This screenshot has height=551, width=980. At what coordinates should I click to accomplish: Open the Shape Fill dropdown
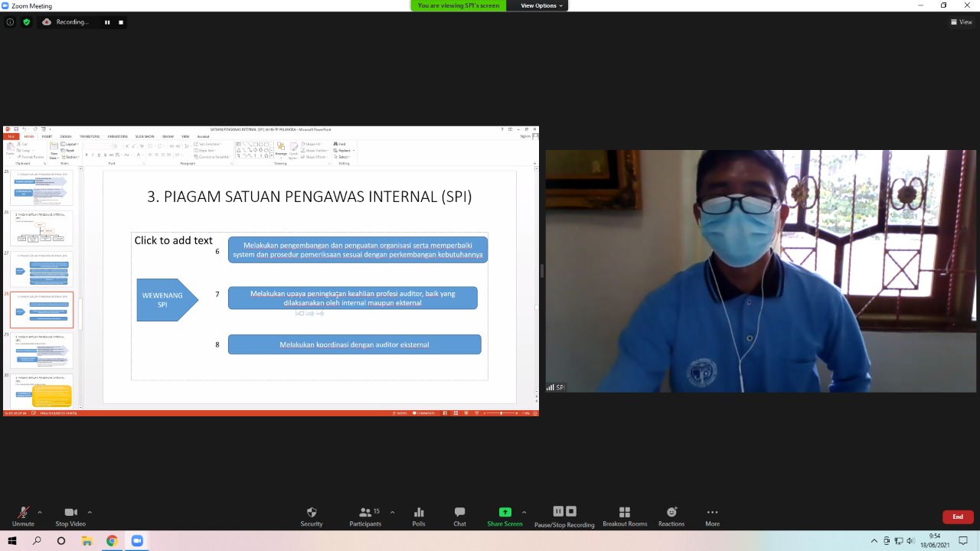point(310,143)
